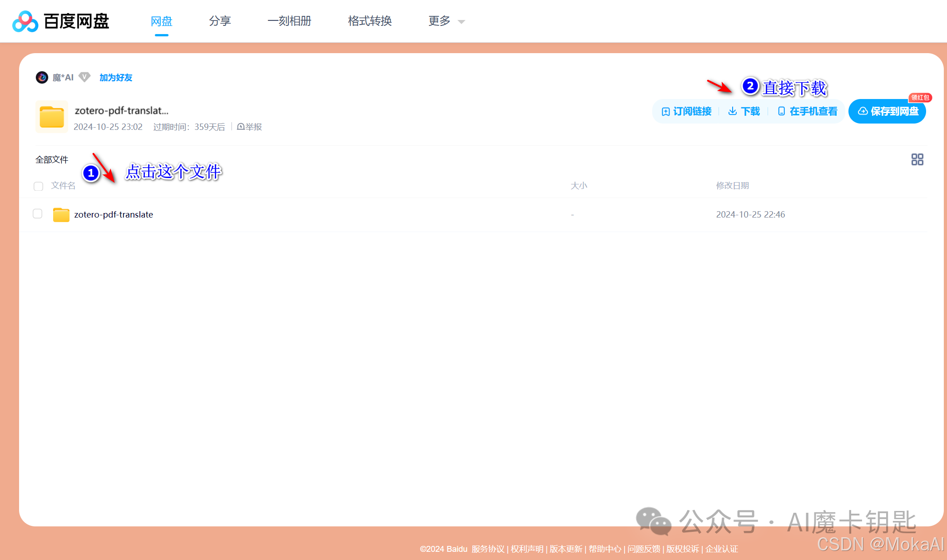Click 订阅链接 subscribe button
This screenshot has width=947, height=560.
click(687, 111)
